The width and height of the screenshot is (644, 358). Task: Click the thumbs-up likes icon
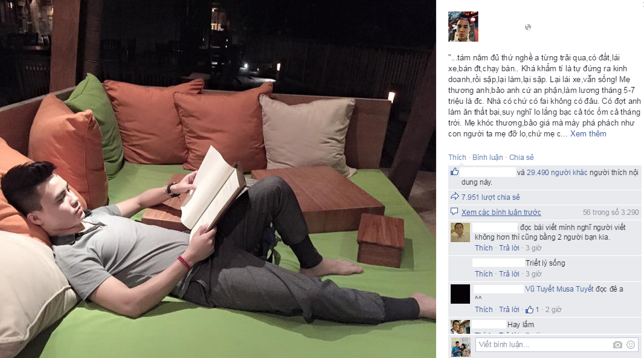click(454, 171)
